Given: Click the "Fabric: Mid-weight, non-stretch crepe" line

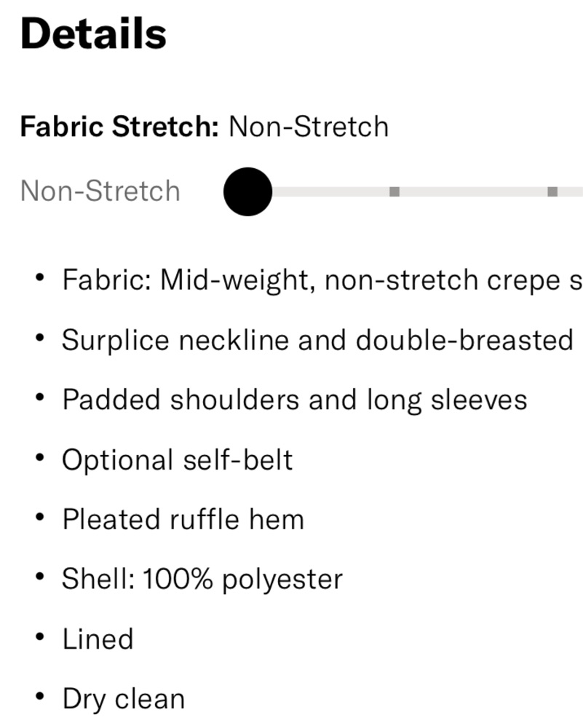Looking at the screenshot, I should (x=322, y=280).
